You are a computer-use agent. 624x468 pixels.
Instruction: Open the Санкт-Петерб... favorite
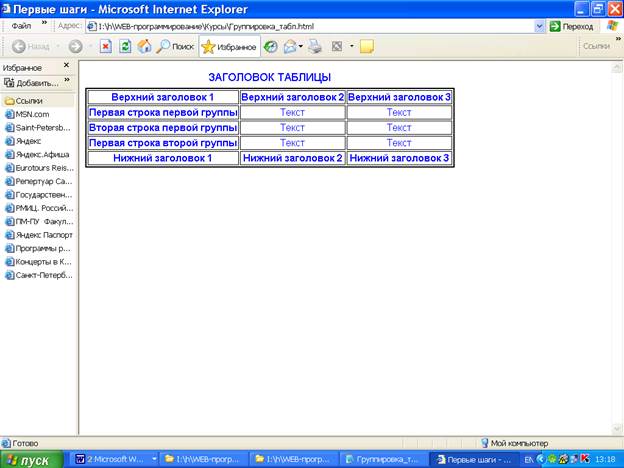(39, 275)
